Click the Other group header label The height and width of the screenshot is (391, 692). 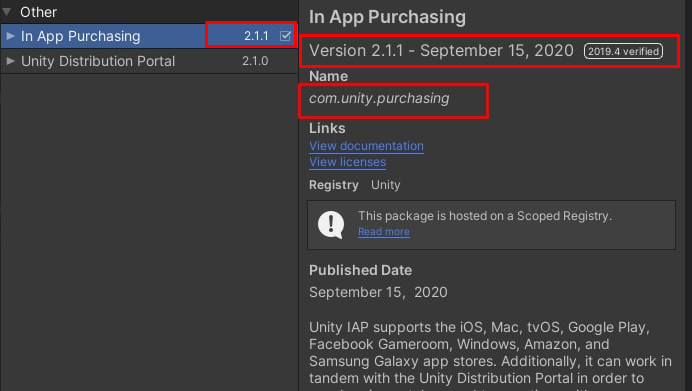[x=38, y=12]
